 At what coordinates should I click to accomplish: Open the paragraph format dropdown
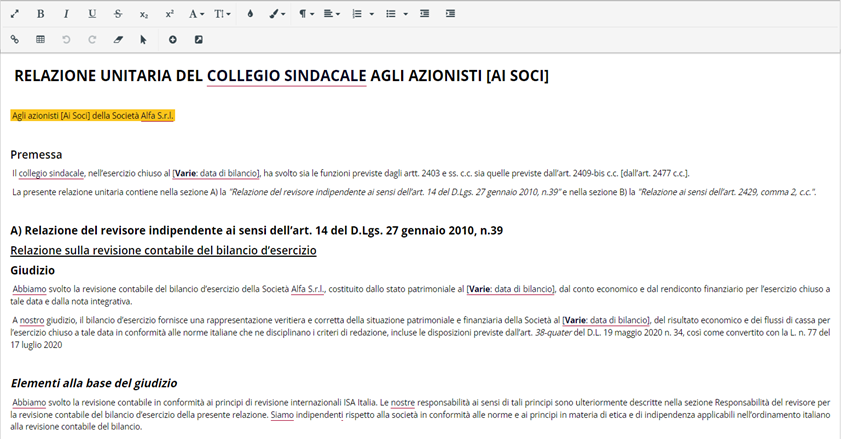point(306,14)
